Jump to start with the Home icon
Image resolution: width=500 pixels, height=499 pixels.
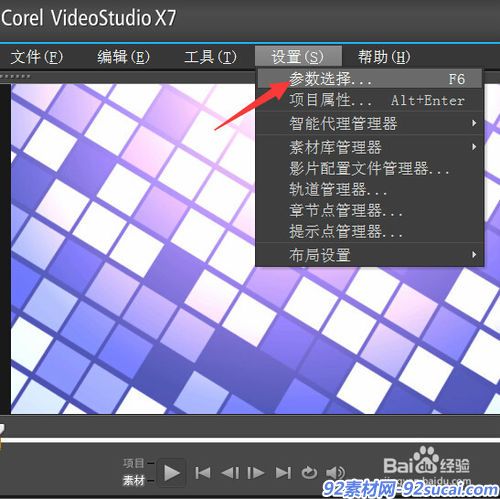tap(203, 473)
